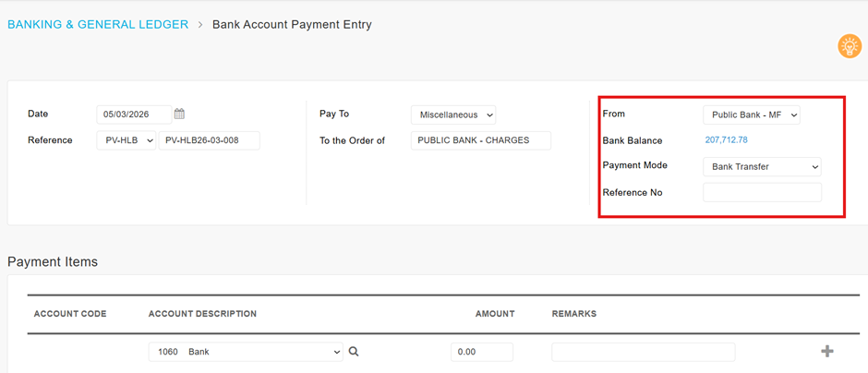Image resolution: width=868 pixels, height=373 pixels.
Task: Open the calendar date picker icon
Action: pyautogui.click(x=179, y=114)
